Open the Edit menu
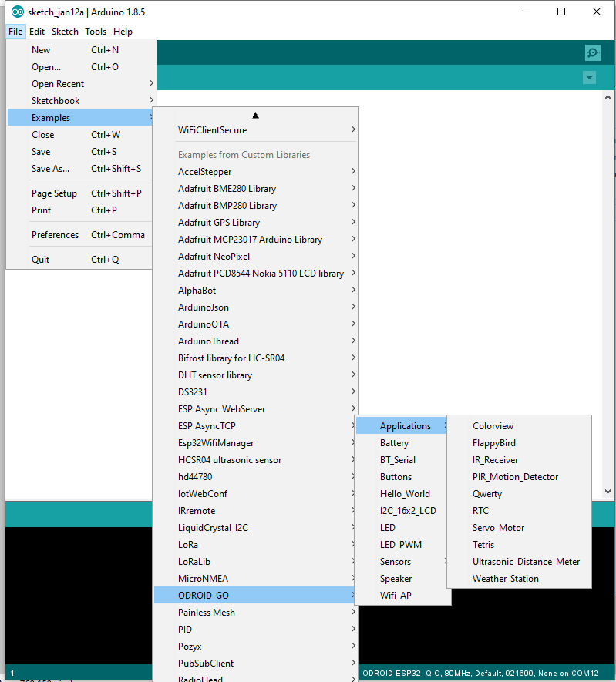The height and width of the screenshot is (682, 616). [x=37, y=32]
